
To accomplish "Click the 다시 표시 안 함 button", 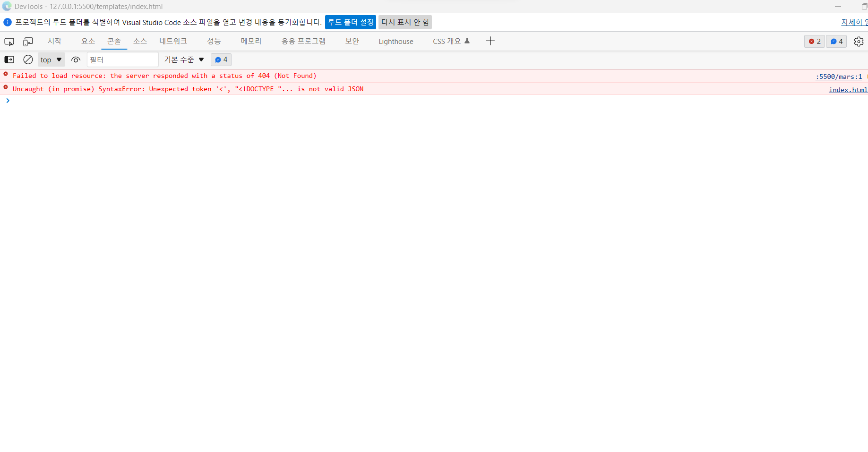I will coord(405,22).
